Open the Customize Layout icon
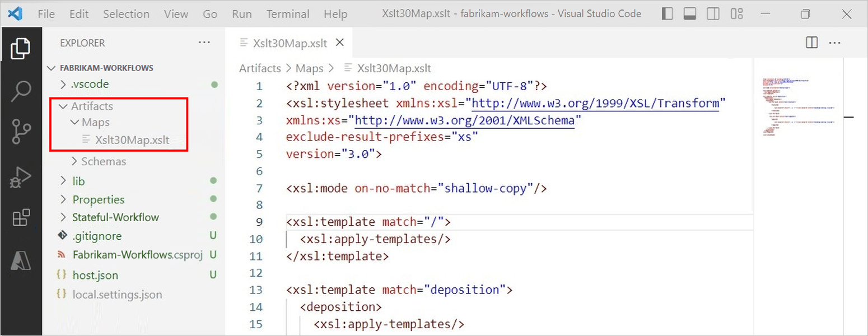The height and width of the screenshot is (336, 868). [736, 13]
